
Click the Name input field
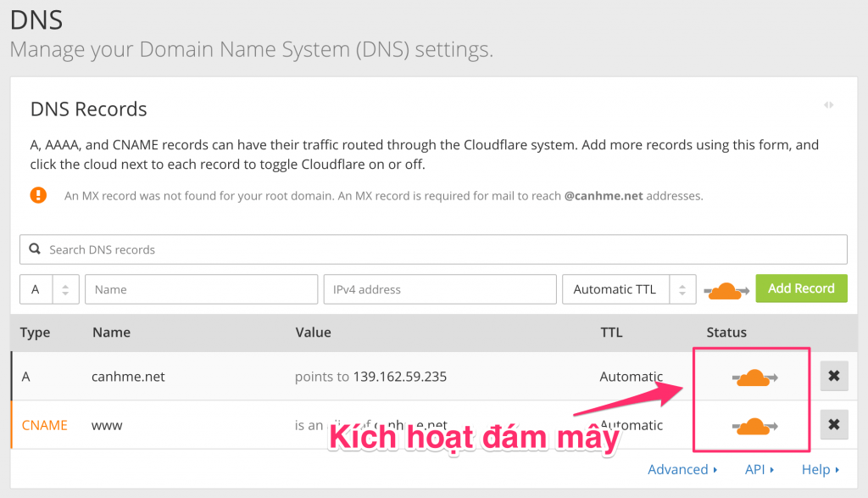point(200,289)
